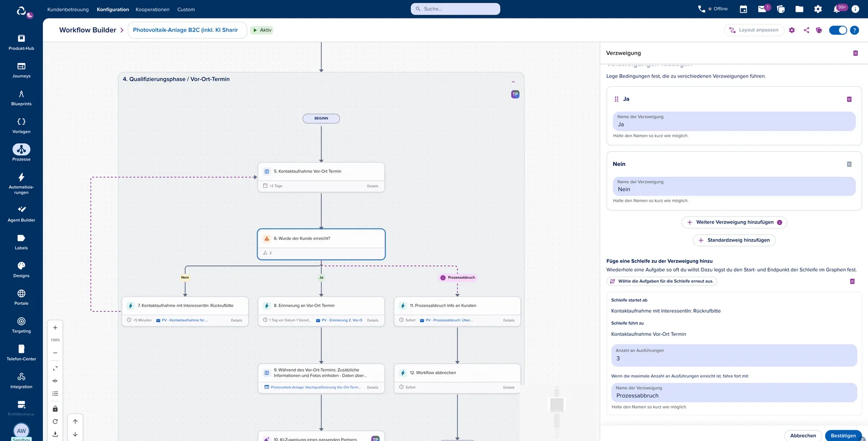Toggle the canvas lock icon
The width and height of the screenshot is (868, 441).
click(55, 409)
